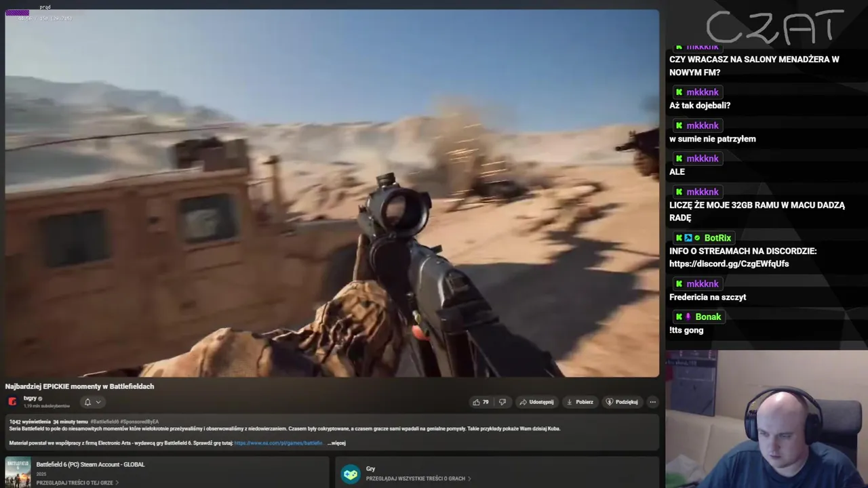This screenshot has width=868, height=488.
Task: Expand description with ...więcej
Action: pos(336,443)
